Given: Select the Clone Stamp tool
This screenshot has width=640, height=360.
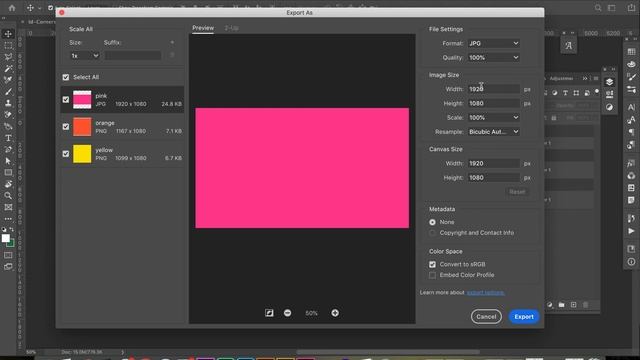Looking at the screenshot, I should tap(8, 103).
